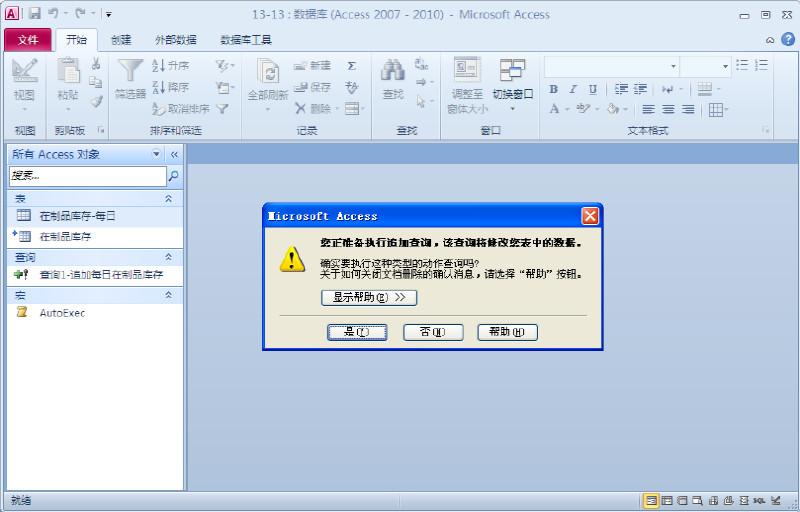Click the Select cursor icon
Image resolution: width=800 pixels, height=512 pixels.
(x=423, y=101)
